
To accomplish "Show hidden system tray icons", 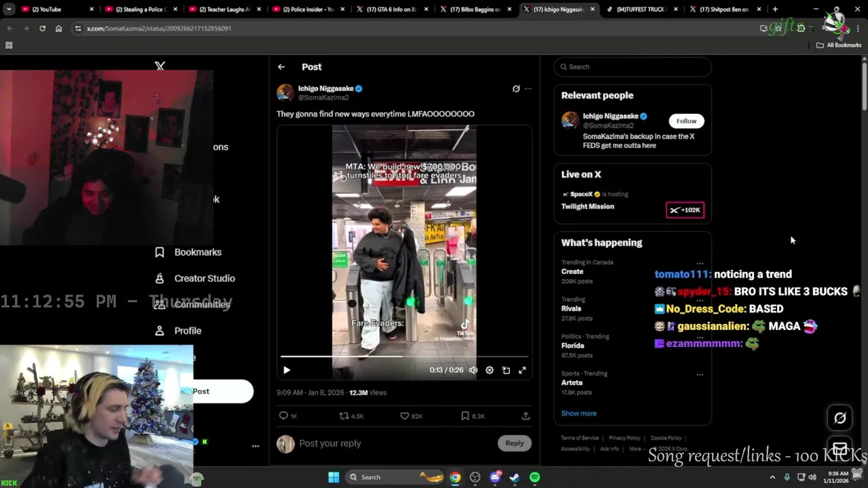I will (772, 477).
